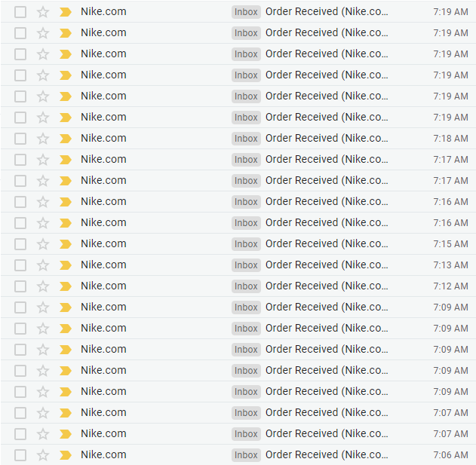Image resolution: width=476 pixels, height=465 pixels.
Task: Star the Nike.com email received at 7:12 AM
Action: coord(43,286)
